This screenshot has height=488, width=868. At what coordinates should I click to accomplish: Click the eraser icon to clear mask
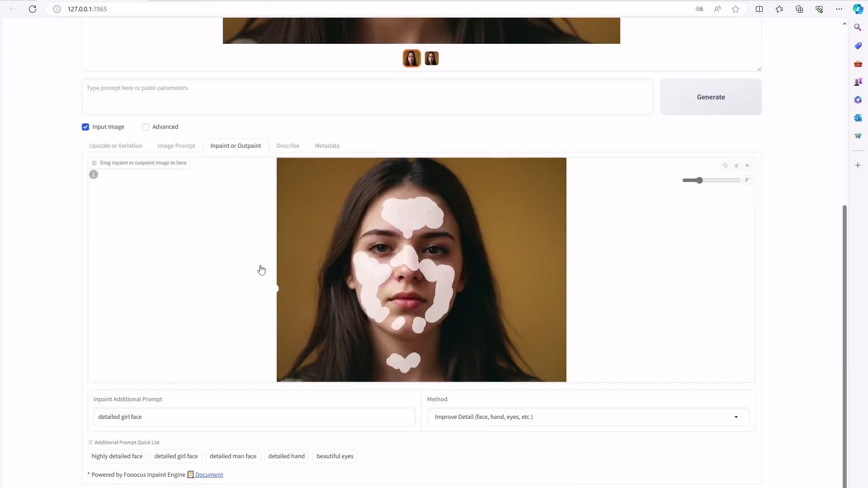click(736, 165)
